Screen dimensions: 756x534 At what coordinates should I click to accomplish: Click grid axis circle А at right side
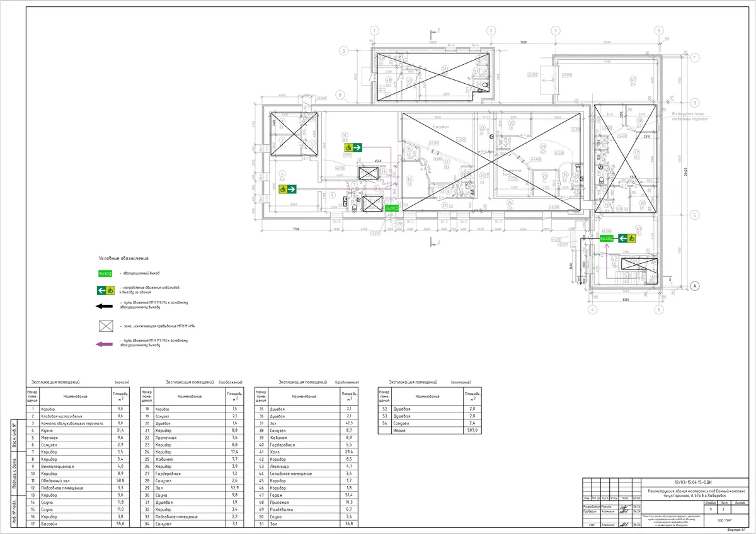tap(696, 285)
